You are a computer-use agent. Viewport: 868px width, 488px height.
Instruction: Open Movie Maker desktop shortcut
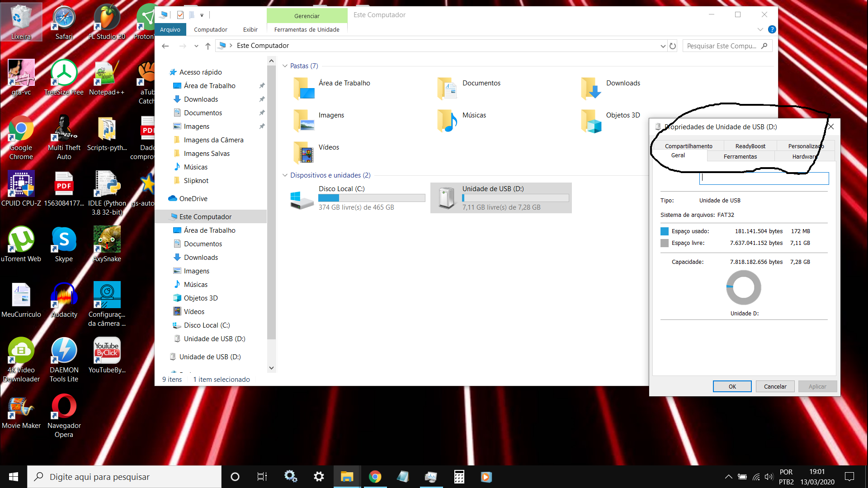(x=21, y=411)
